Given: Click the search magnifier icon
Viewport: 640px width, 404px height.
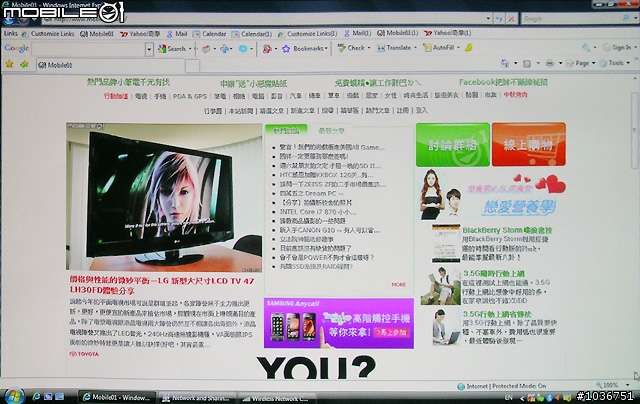Looking at the screenshot, I should point(626,18).
